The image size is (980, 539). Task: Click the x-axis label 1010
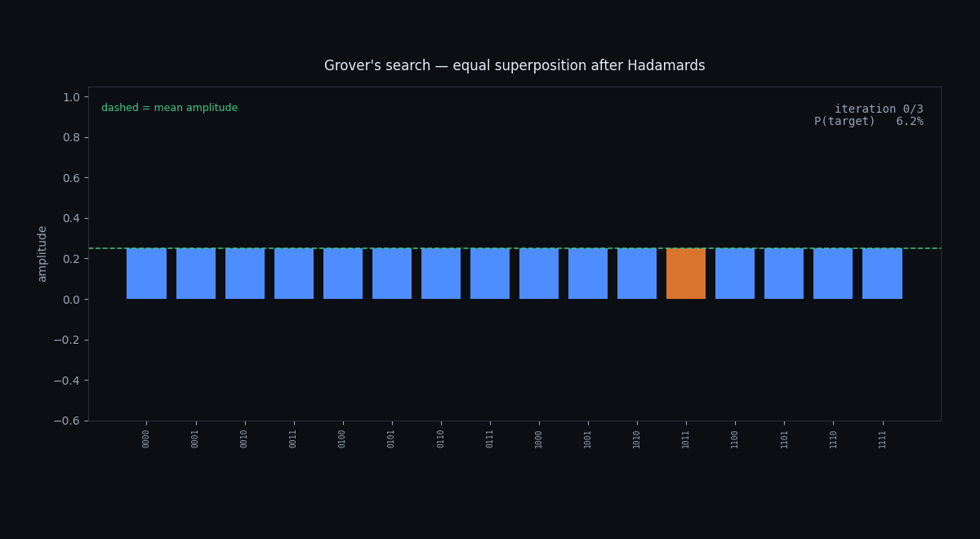[637, 439]
